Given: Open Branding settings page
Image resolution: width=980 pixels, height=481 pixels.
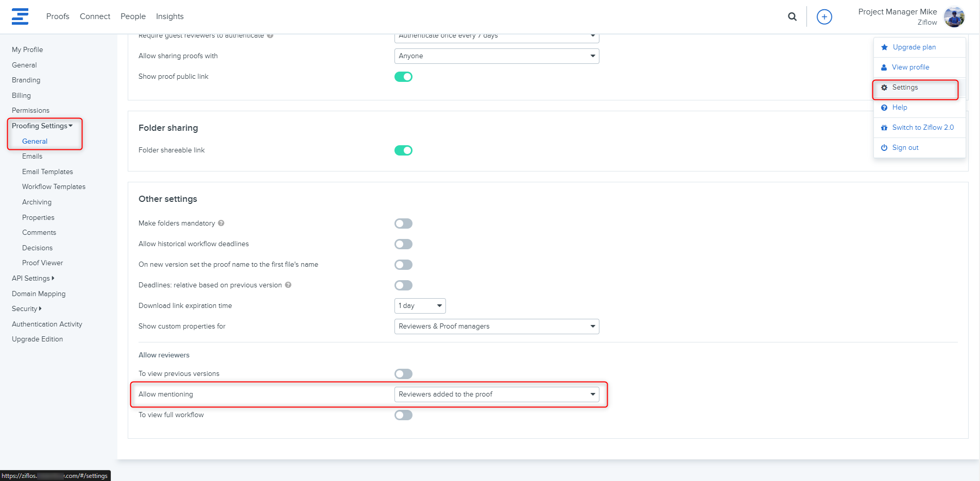Looking at the screenshot, I should (x=26, y=80).
